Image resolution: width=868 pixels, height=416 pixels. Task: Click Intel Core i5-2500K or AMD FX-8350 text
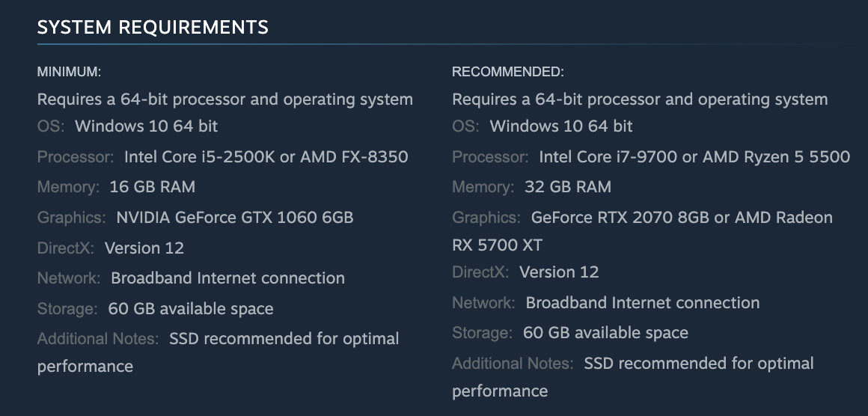tap(266, 156)
